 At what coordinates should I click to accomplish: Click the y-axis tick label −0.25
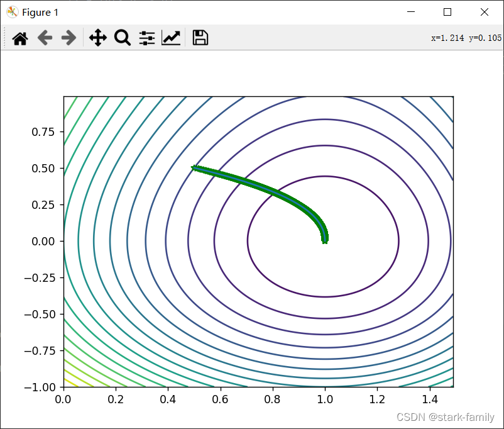pos(40,278)
